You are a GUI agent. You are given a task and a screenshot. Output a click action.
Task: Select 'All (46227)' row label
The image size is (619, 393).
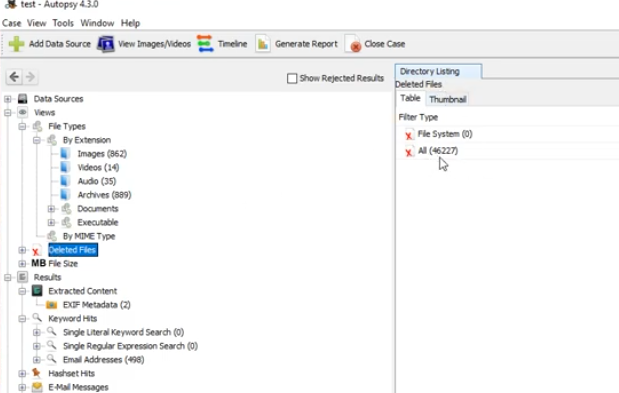coord(438,151)
